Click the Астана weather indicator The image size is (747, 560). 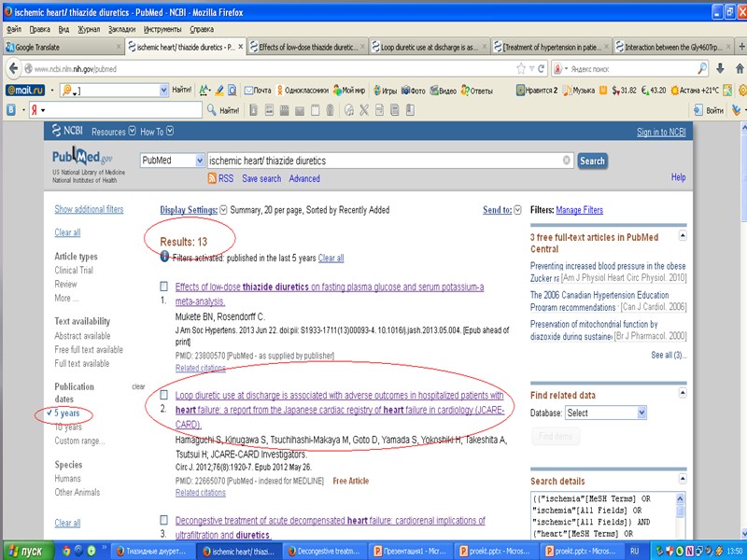[x=695, y=90]
